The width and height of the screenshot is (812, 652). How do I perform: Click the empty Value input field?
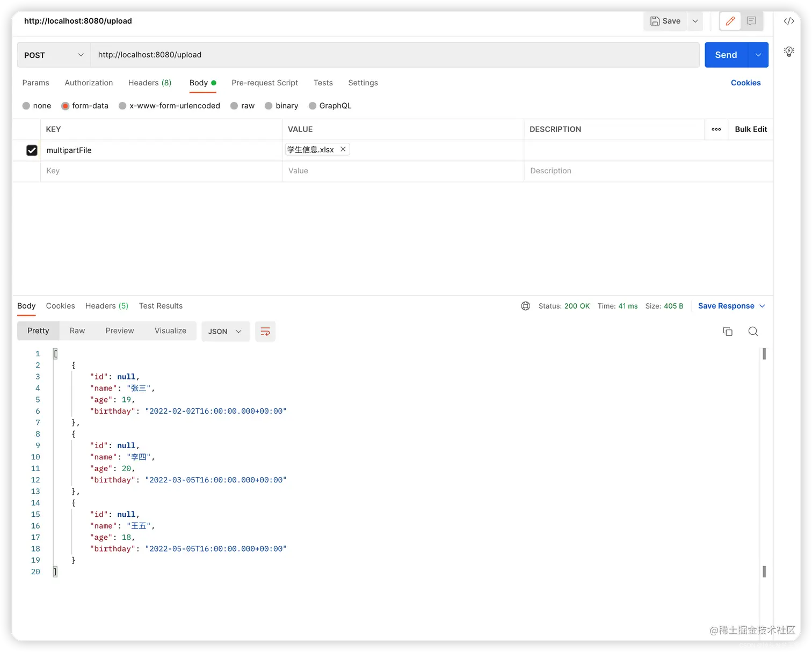tap(403, 171)
